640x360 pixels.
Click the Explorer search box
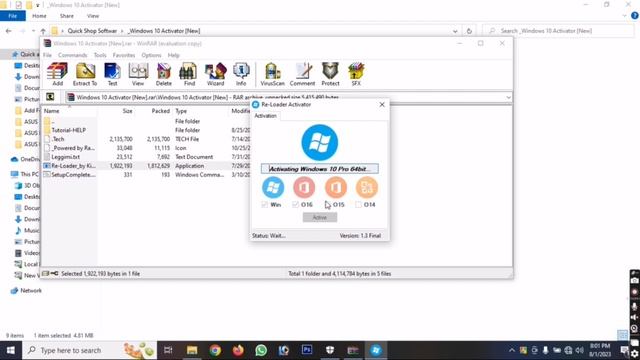coord(558,31)
